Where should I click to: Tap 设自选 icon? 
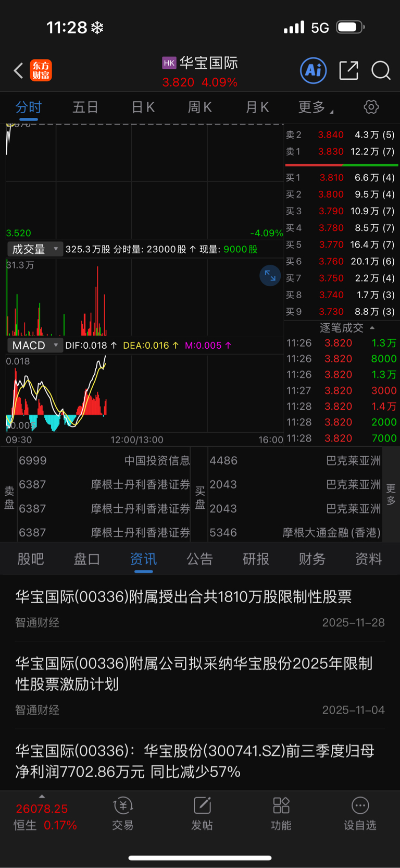[x=360, y=813]
